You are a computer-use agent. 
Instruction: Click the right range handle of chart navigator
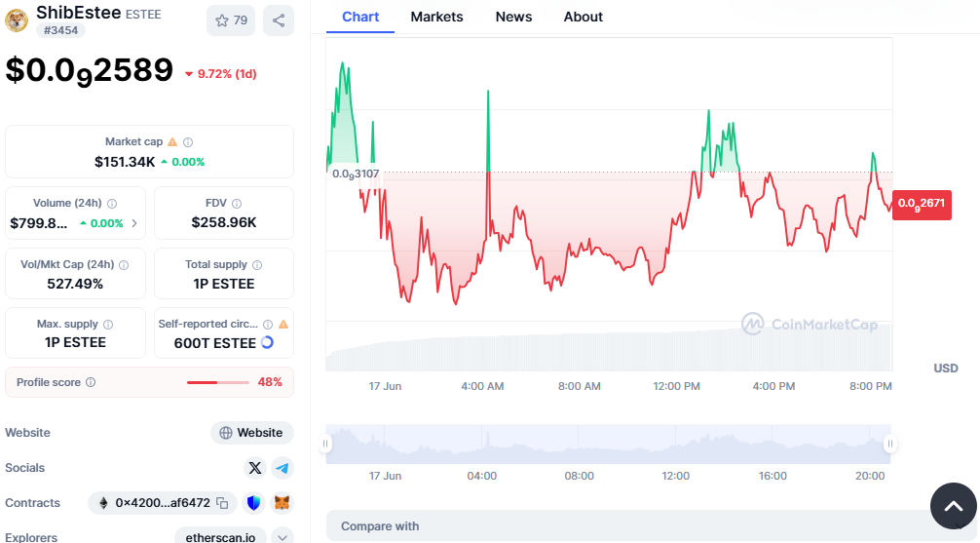(890, 444)
